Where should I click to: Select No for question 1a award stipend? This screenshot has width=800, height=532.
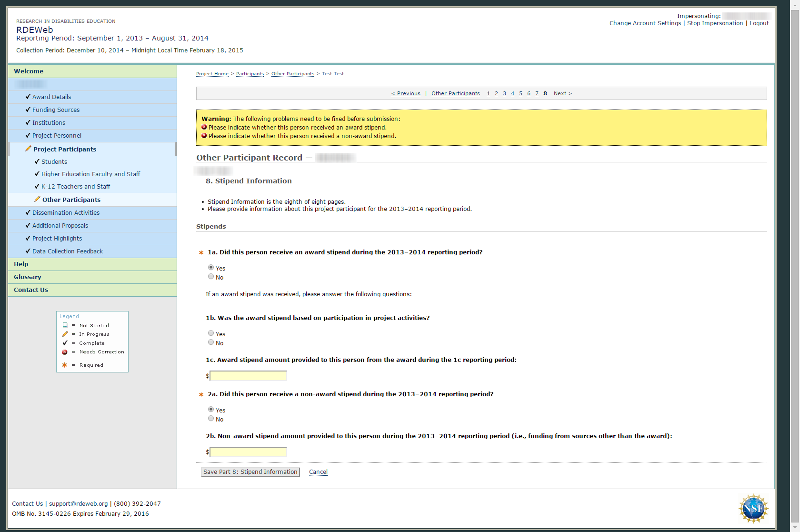tap(211, 277)
